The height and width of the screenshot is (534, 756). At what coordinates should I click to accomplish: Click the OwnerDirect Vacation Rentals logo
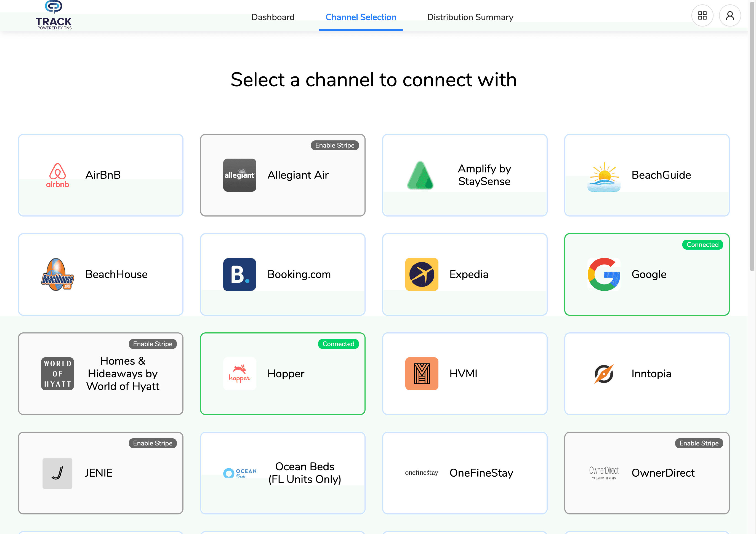click(604, 473)
